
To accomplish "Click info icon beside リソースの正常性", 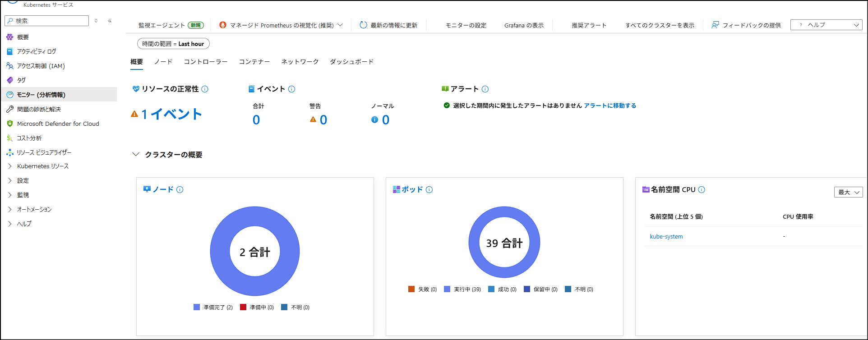I will (205, 89).
